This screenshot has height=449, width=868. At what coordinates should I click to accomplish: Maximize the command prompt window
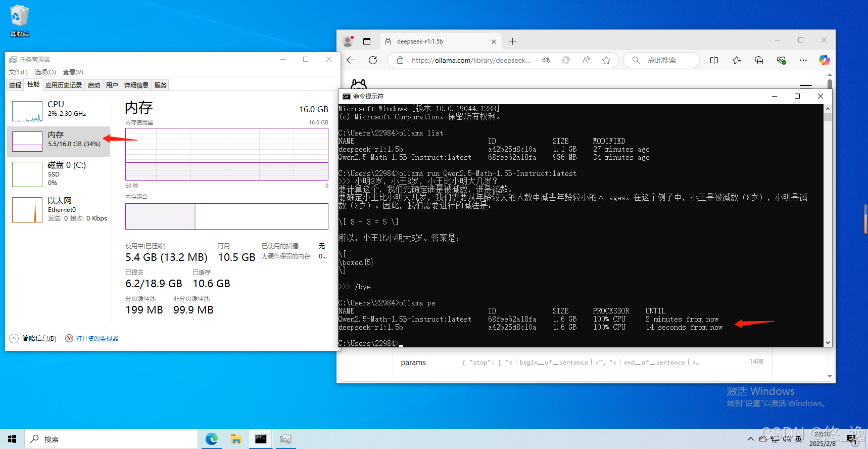tap(797, 96)
